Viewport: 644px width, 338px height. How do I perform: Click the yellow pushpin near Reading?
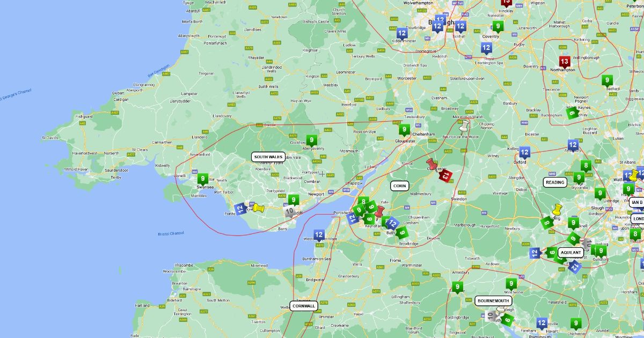557,209
